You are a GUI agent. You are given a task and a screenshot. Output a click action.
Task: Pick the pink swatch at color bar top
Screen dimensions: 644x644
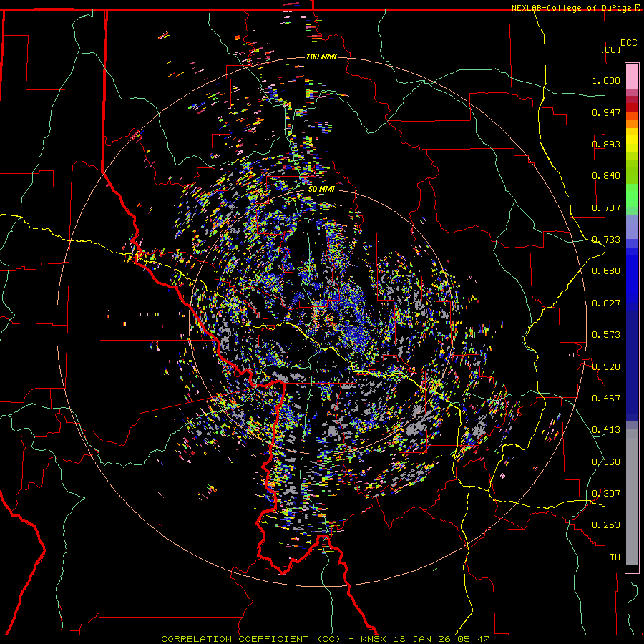coord(632,76)
